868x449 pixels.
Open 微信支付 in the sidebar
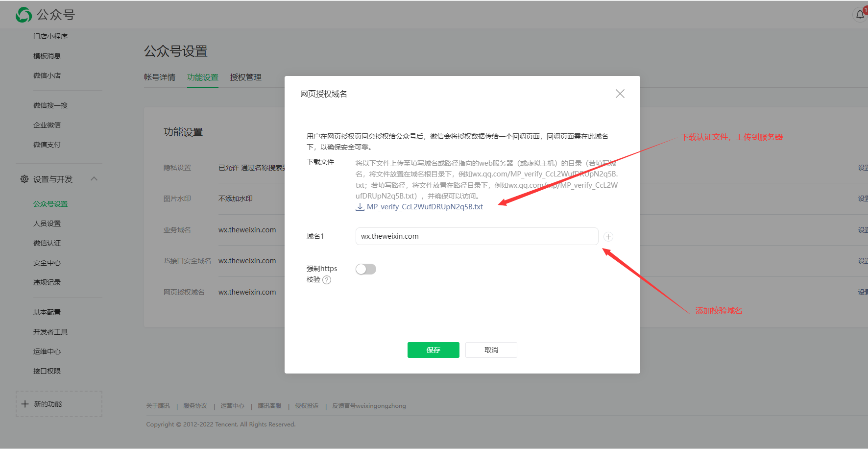click(x=47, y=145)
